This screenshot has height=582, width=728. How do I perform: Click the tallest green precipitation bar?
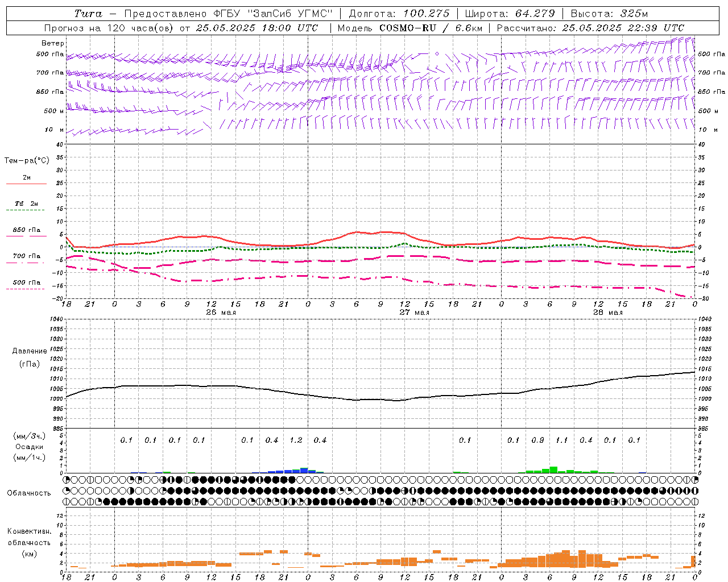[553, 470]
